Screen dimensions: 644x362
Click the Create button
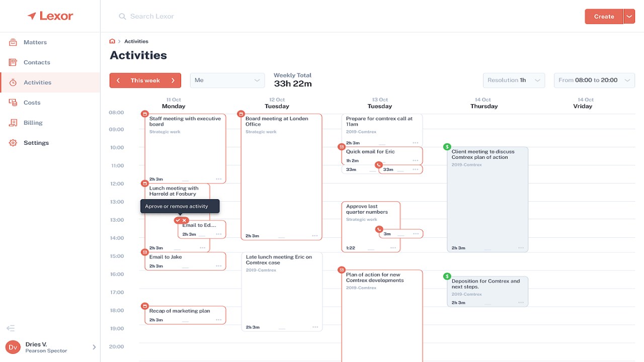click(x=604, y=17)
